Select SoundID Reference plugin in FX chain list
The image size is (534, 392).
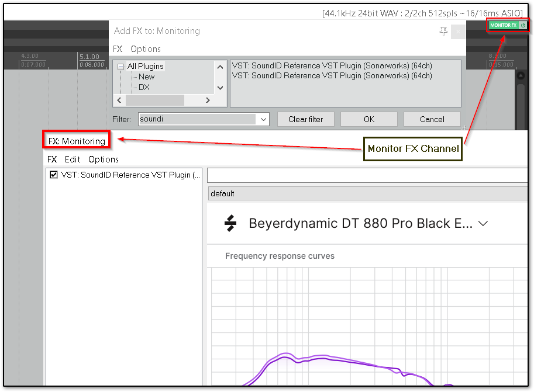coord(130,175)
